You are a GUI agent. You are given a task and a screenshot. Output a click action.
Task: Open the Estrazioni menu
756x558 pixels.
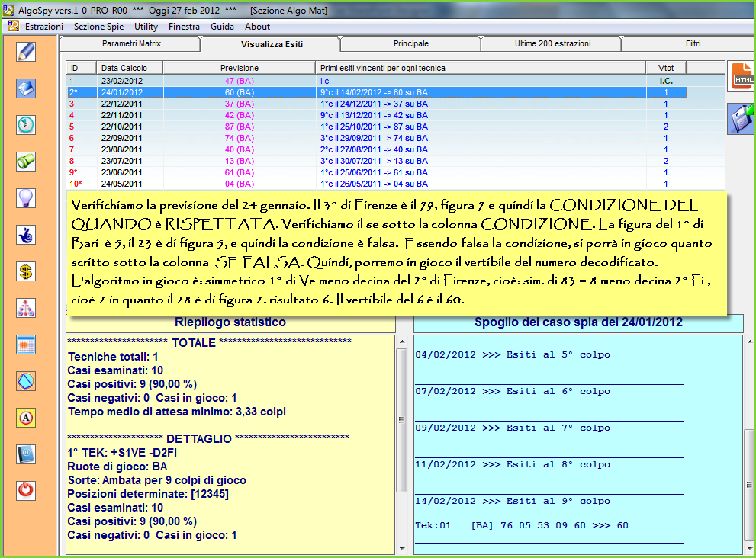tap(44, 27)
